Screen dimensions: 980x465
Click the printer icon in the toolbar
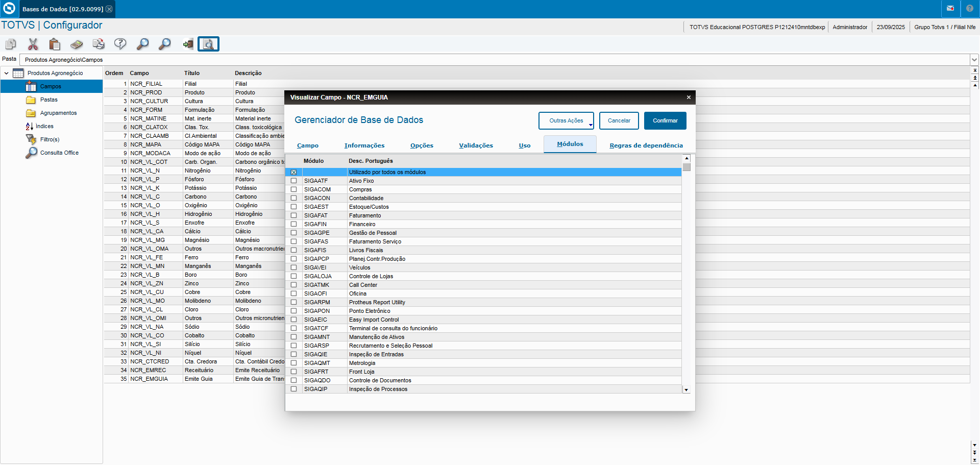click(x=99, y=44)
